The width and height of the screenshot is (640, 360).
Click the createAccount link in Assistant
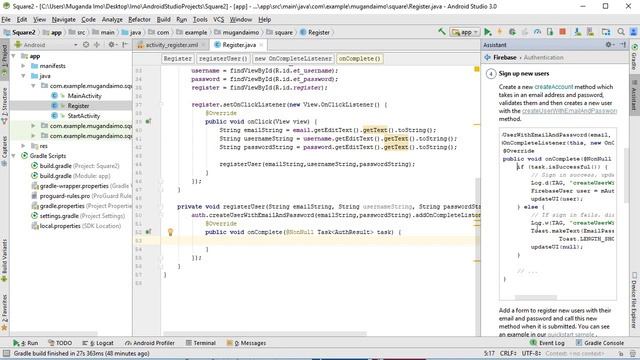click(553, 87)
